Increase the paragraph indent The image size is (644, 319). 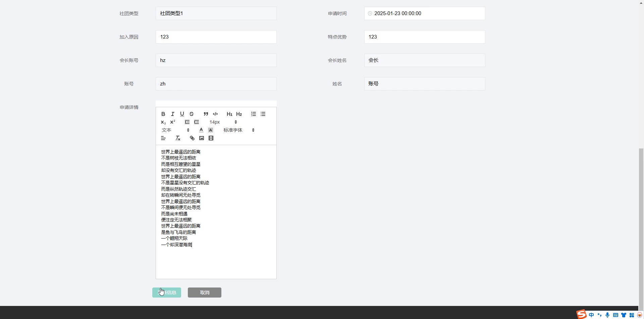pos(197,122)
